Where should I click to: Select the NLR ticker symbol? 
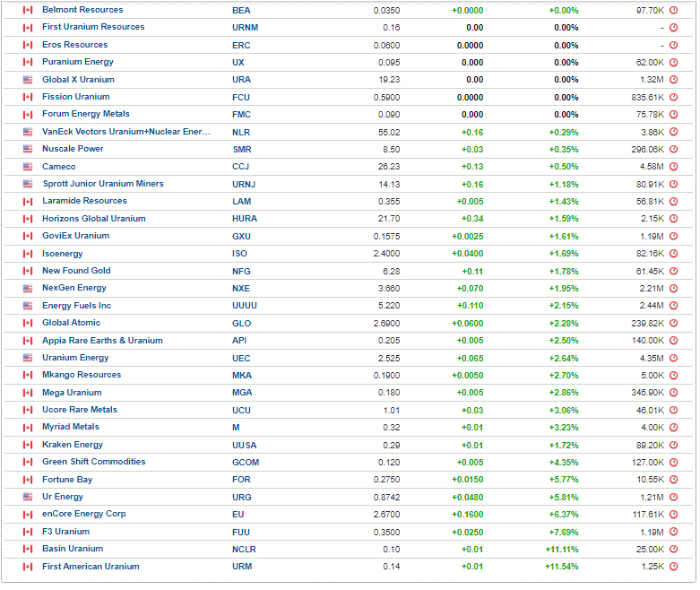tap(241, 133)
